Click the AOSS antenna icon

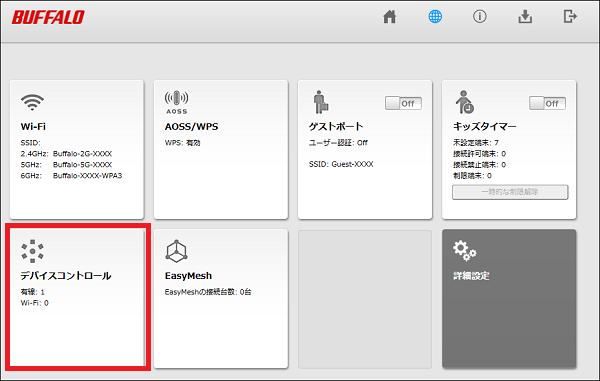tap(176, 103)
